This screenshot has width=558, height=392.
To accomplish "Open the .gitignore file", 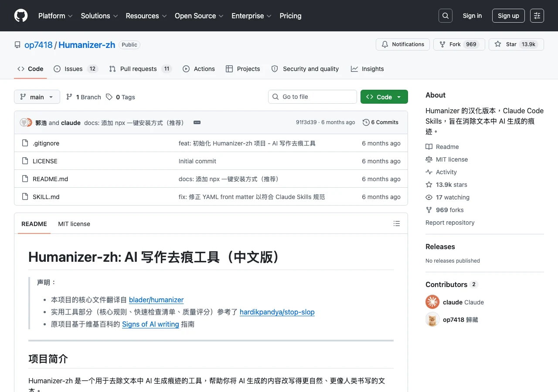I will click(x=46, y=143).
